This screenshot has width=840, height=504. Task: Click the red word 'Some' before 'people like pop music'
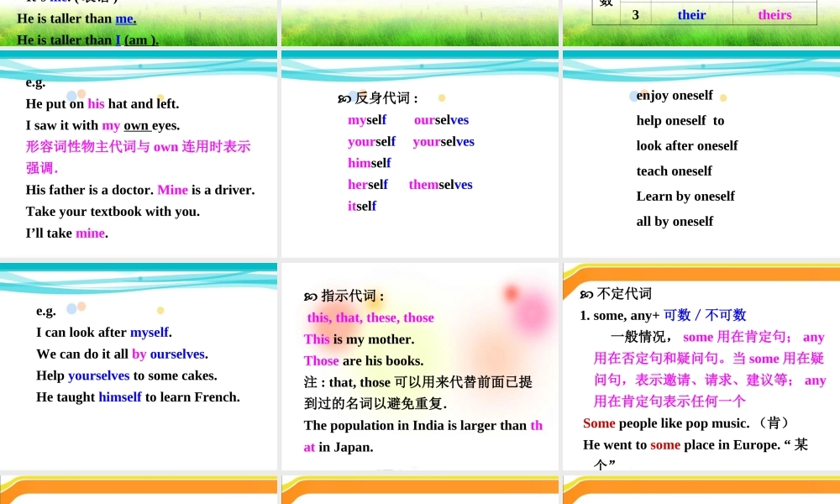point(599,423)
